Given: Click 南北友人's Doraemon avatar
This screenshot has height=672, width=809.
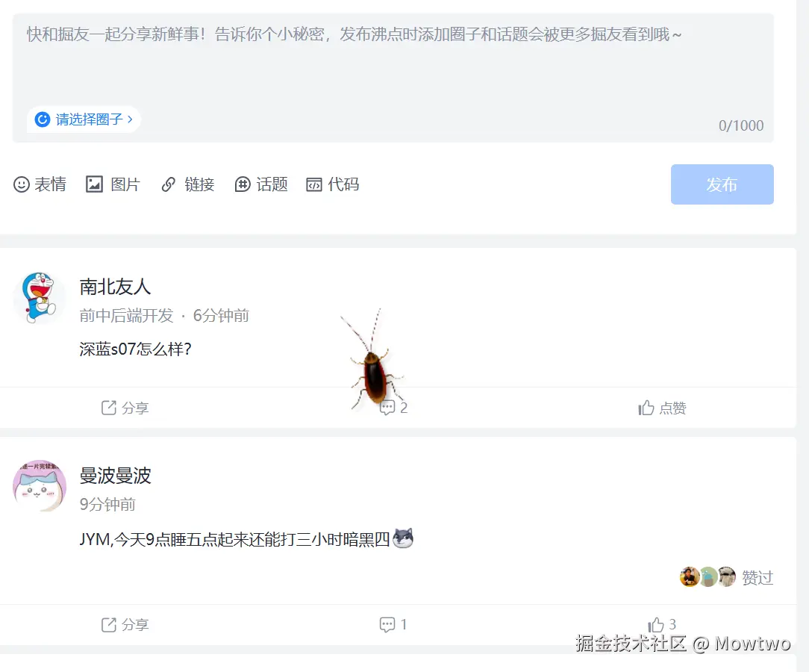Looking at the screenshot, I should 39,297.
